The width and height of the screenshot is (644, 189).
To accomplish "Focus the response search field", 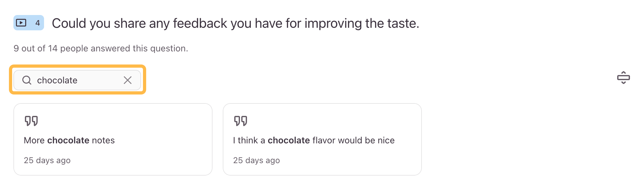I will [96, 80].
